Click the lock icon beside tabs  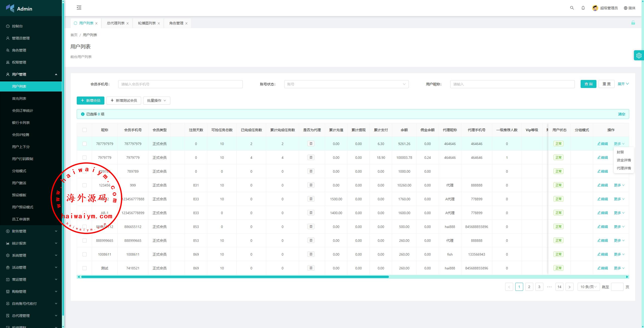[633, 23]
